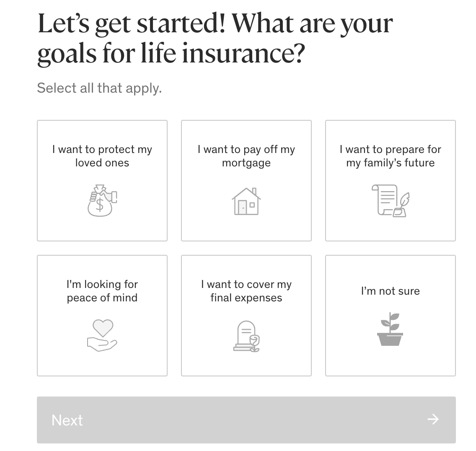Click the potted plant icon
The image size is (476, 451).
coord(390,329)
